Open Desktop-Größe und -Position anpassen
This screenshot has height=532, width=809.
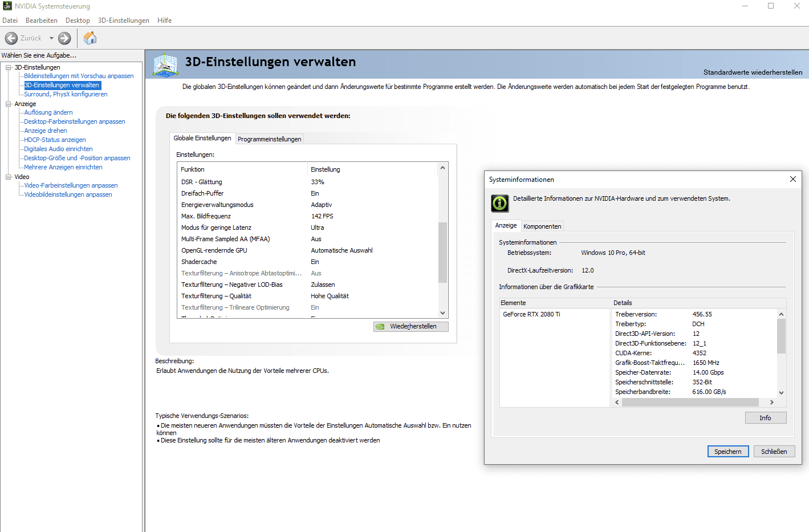point(77,158)
